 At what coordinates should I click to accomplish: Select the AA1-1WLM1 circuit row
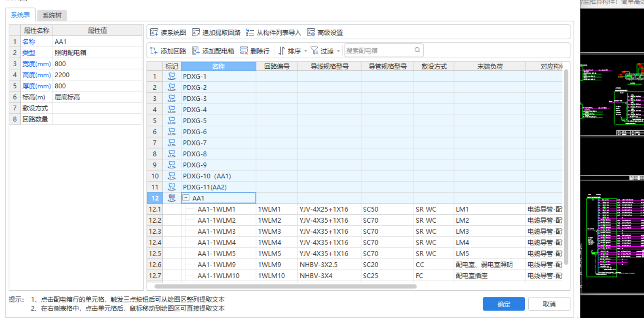pos(355,209)
